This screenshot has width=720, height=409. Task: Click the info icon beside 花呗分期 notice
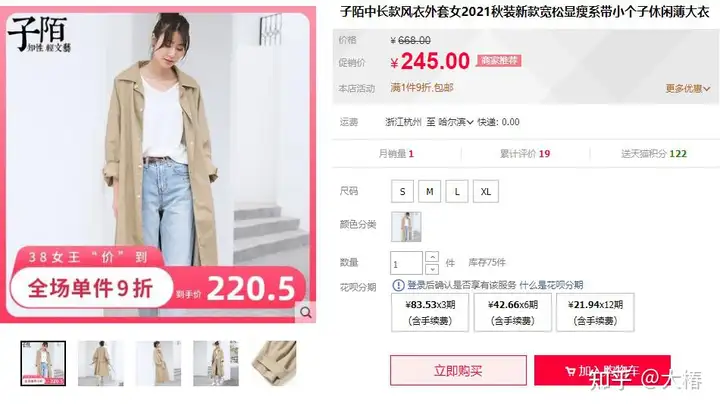click(x=398, y=285)
